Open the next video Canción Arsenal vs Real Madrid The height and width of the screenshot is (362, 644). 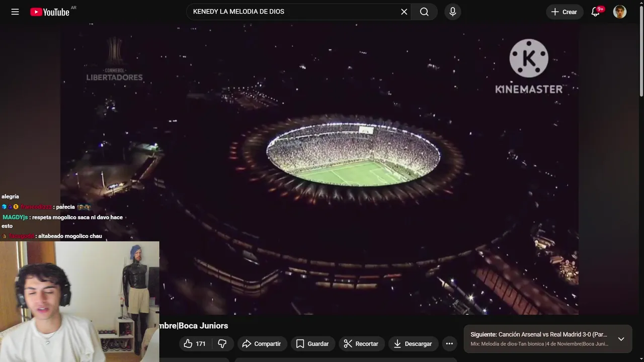[538, 334]
